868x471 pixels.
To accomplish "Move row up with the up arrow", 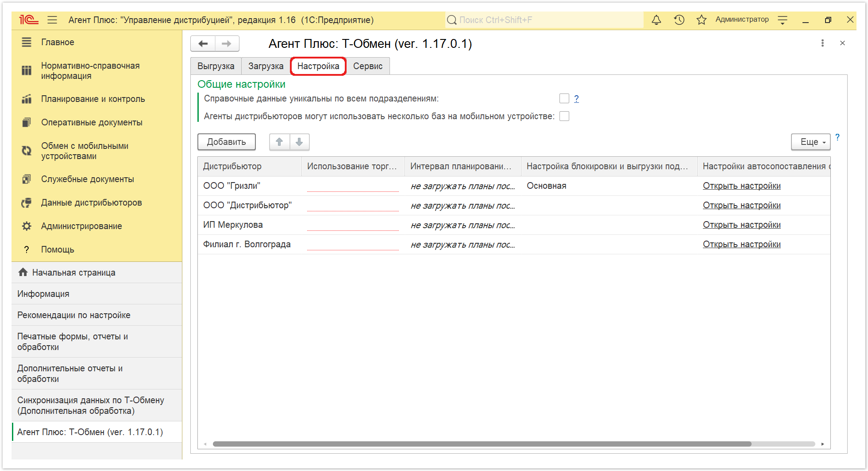I will (x=279, y=142).
